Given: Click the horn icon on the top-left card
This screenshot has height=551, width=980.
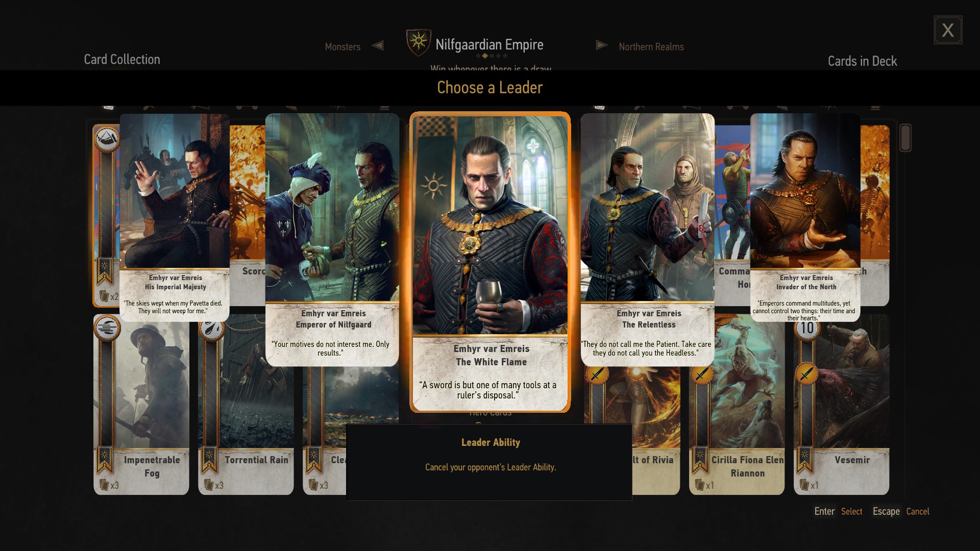Looking at the screenshot, I should coord(107,139).
